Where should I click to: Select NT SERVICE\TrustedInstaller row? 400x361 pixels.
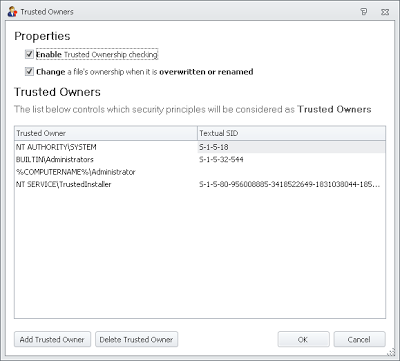[x=200, y=184]
